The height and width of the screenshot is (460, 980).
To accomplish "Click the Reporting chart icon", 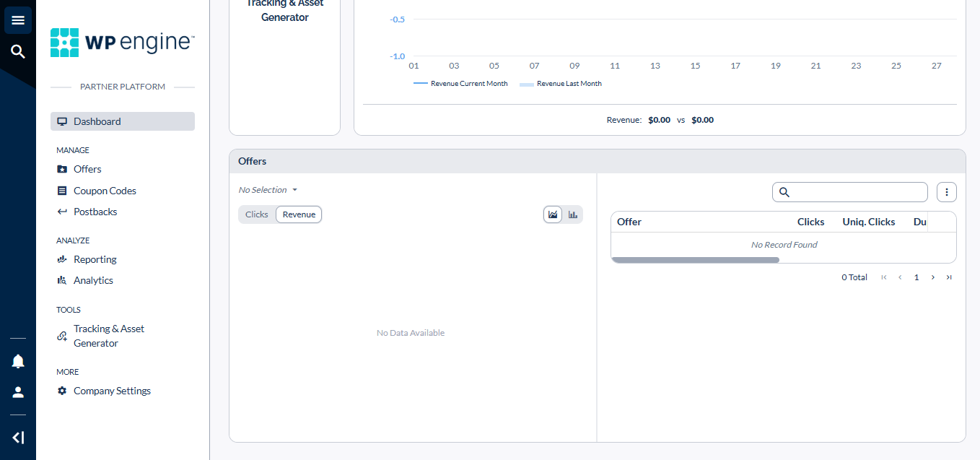I will (x=62, y=259).
